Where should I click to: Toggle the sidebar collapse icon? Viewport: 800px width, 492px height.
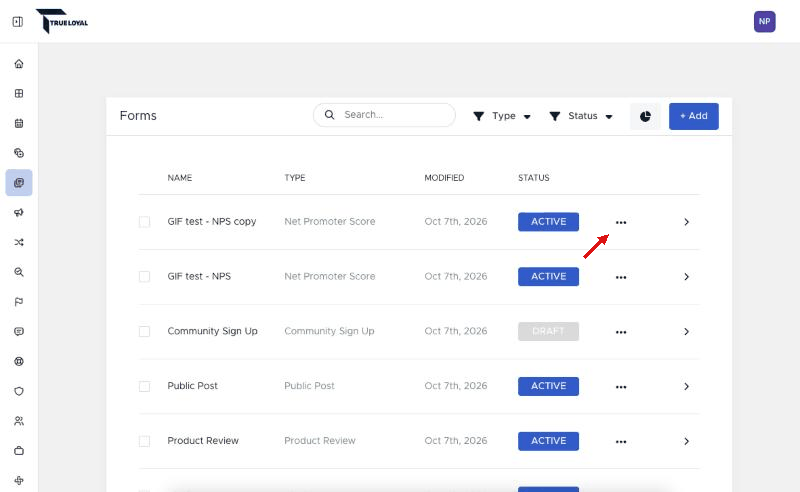(18, 21)
